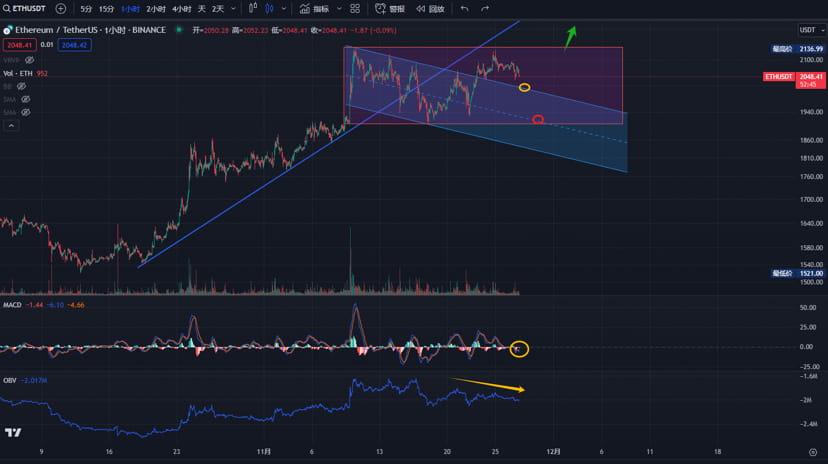Expand the chart style dropdown arrow

pos(284,9)
